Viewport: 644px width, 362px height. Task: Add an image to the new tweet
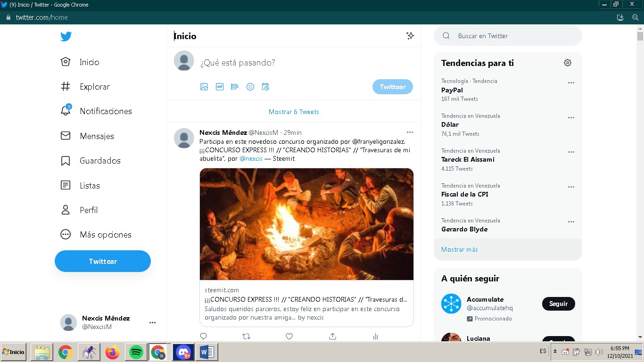pos(204,87)
